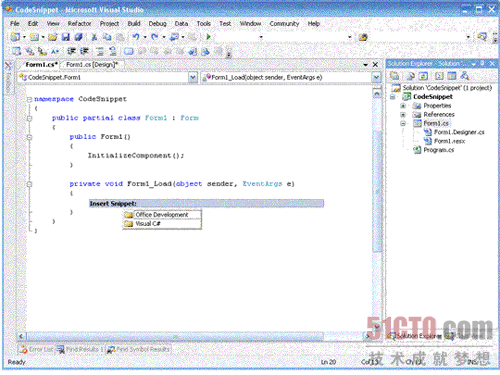Click the Open File folder icon
This screenshot has height=375, width=500.
(x=52, y=37)
